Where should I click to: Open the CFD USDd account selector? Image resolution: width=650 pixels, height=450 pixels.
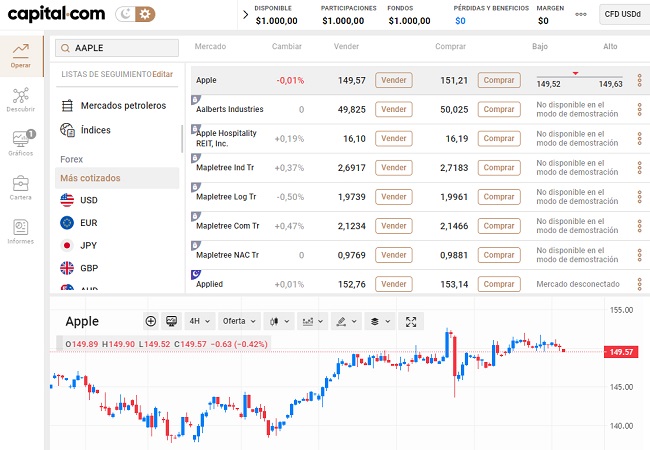pos(624,15)
